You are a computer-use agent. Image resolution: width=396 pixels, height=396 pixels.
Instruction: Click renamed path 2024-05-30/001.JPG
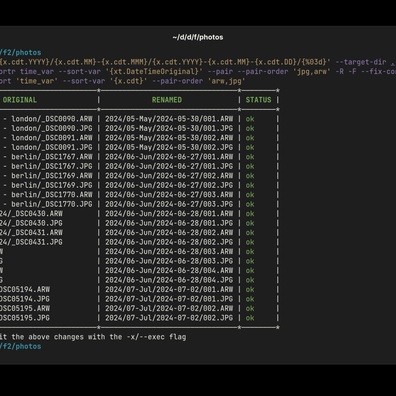point(169,128)
